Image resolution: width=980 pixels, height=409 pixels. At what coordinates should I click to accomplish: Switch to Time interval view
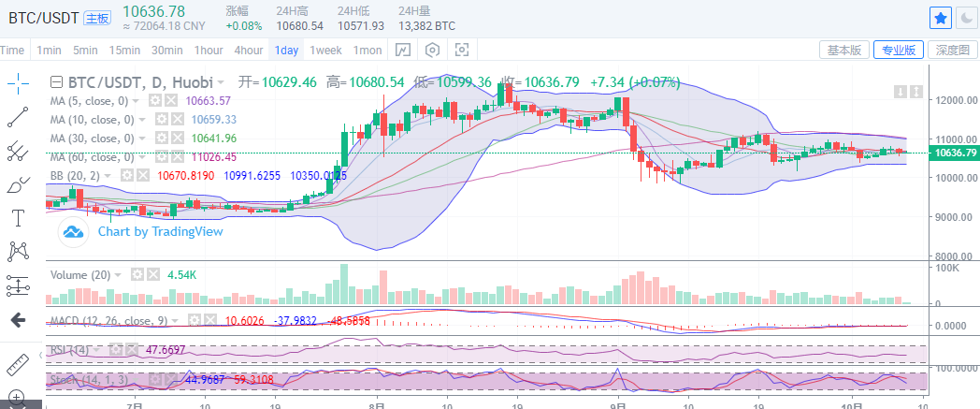[12, 51]
